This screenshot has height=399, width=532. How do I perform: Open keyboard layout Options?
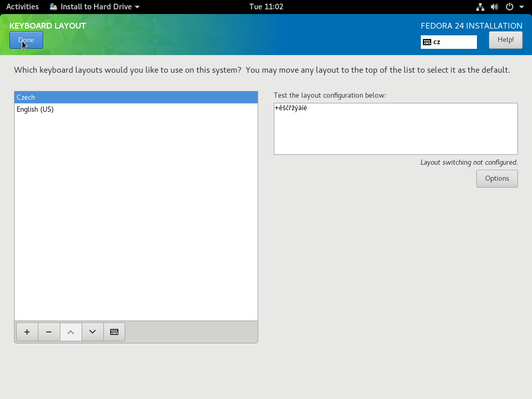pos(497,179)
